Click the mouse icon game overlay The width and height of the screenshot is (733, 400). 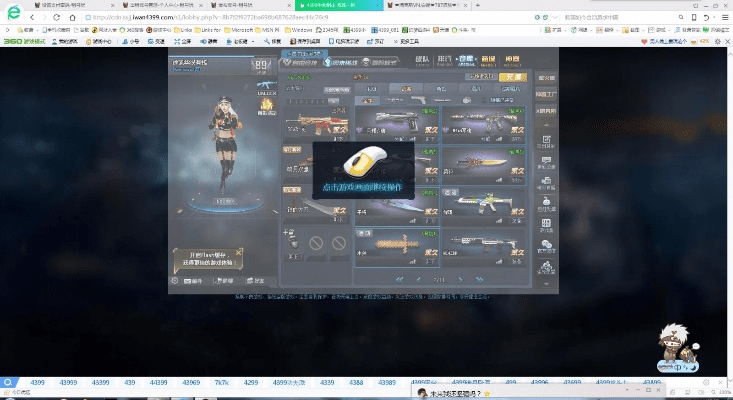(x=361, y=166)
